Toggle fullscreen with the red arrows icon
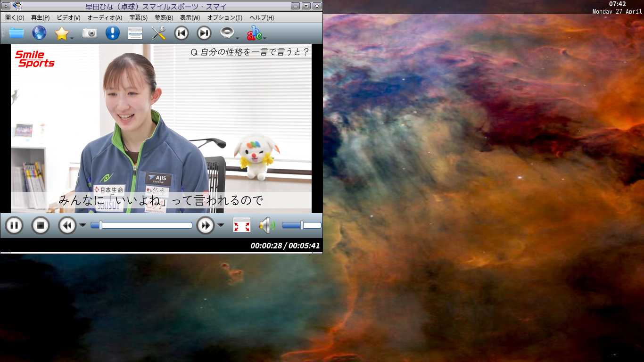The width and height of the screenshot is (644, 362). [x=242, y=225]
